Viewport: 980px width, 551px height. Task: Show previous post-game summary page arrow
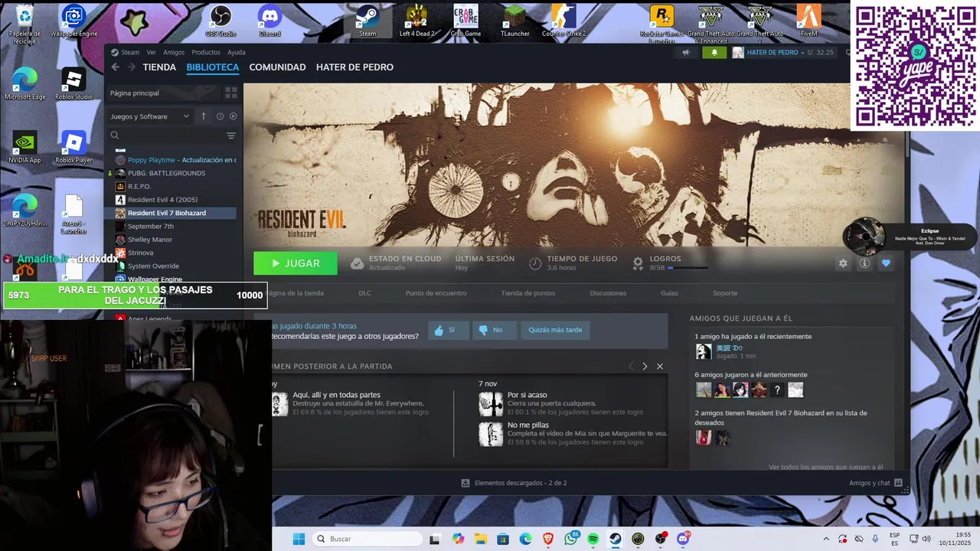click(x=631, y=367)
